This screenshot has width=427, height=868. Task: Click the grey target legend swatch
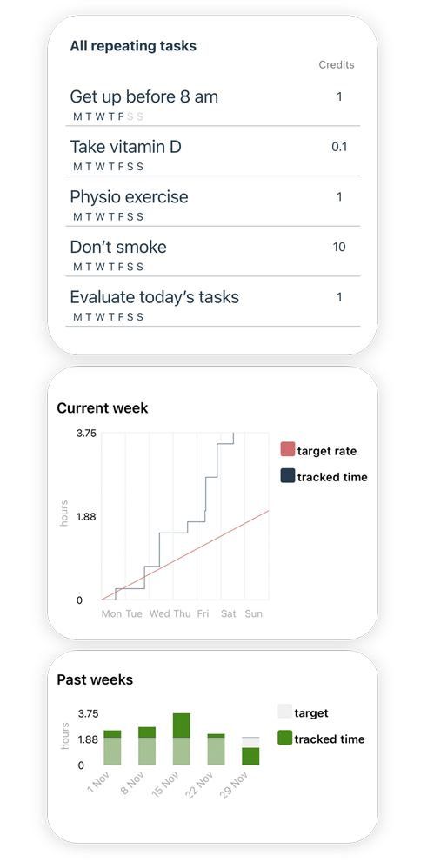point(284,712)
